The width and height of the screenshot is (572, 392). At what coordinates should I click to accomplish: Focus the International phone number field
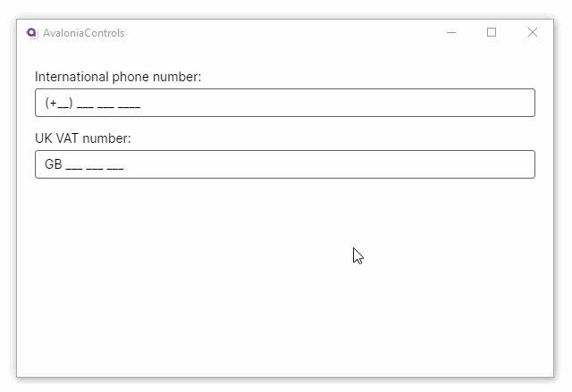coord(284,103)
